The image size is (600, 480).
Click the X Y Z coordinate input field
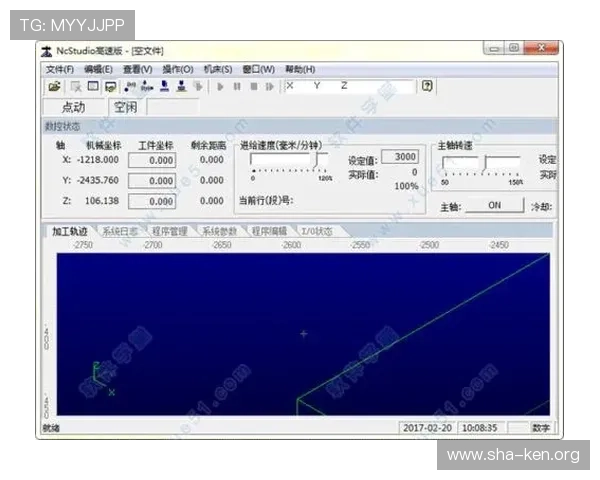pos(349,86)
